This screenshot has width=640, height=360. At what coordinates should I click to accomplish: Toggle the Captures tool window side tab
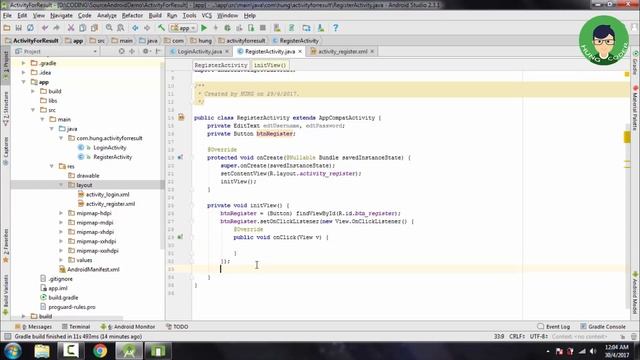click(x=6, y=151)
